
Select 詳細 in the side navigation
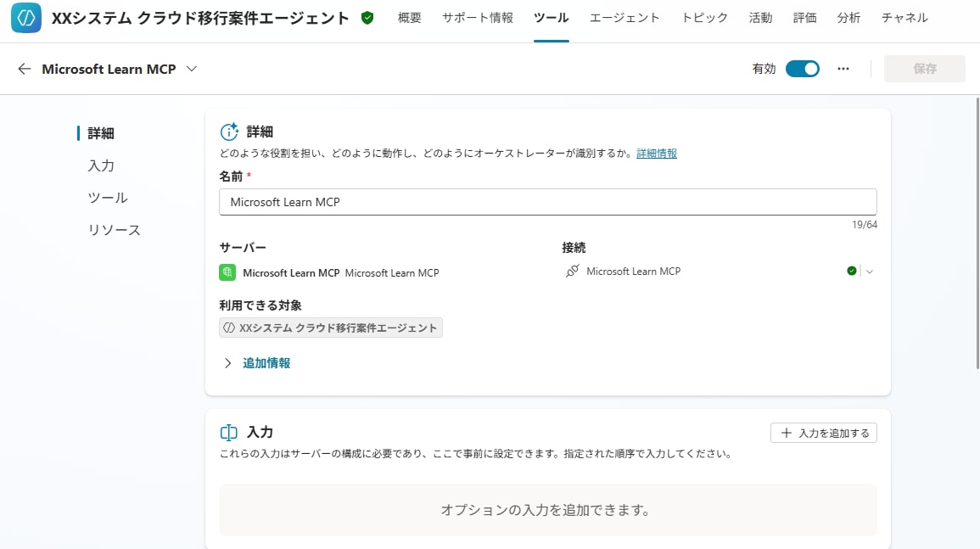click(101, 133)
